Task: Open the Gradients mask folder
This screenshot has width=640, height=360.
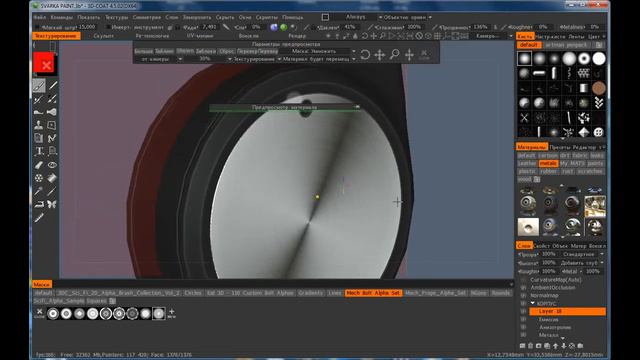Action: [x=311, y=293]
